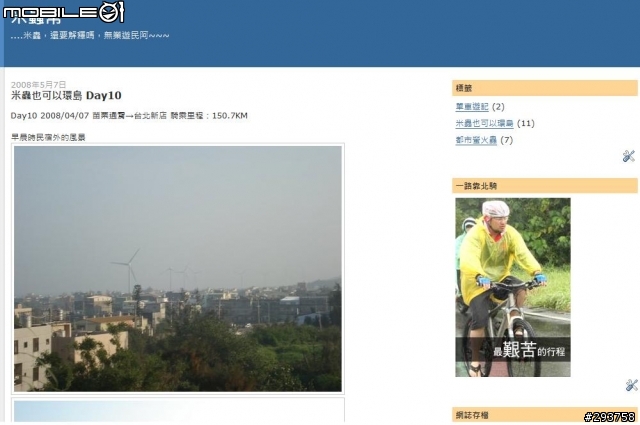Select the 一路靠北騎 sidebar section header
The width and height of the screenshot is (640, 425).
(544, 186)
